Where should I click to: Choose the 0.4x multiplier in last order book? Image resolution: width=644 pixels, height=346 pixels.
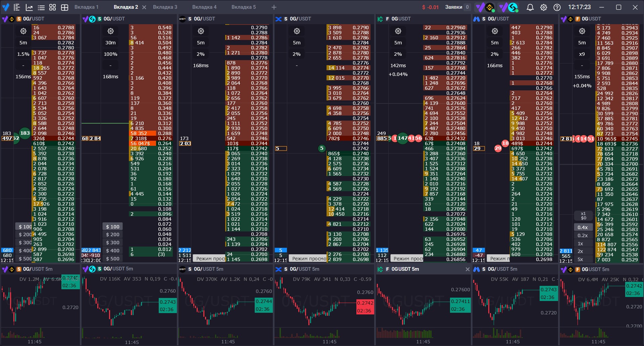click(583, 227)
